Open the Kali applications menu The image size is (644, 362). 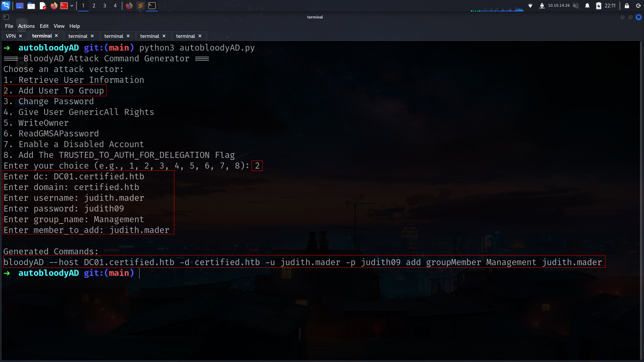coord(6,6)
